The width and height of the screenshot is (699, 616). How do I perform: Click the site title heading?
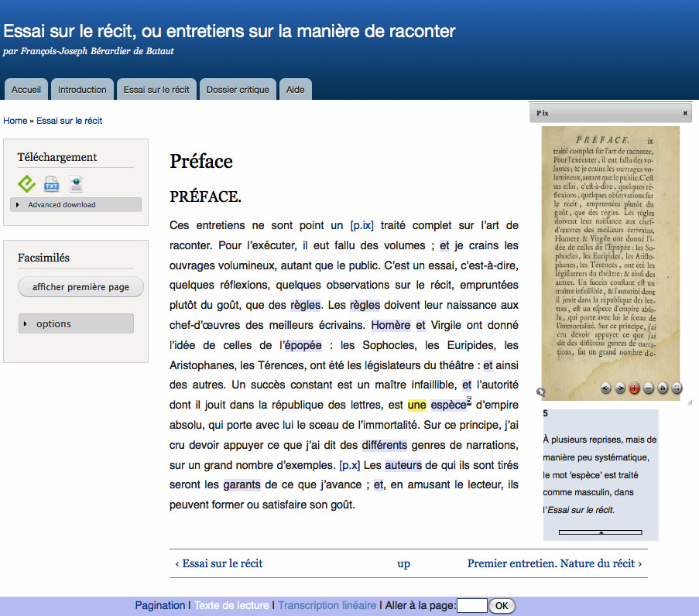(x=229, y=31)
